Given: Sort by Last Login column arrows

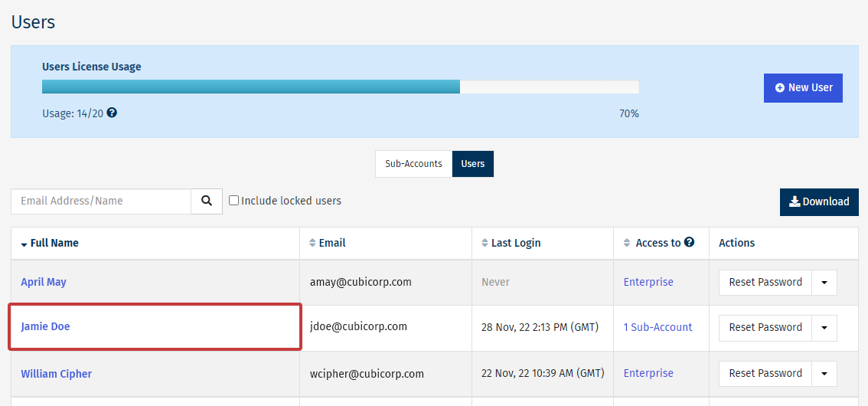Looking at the screenshot, I should coord(485,243).
